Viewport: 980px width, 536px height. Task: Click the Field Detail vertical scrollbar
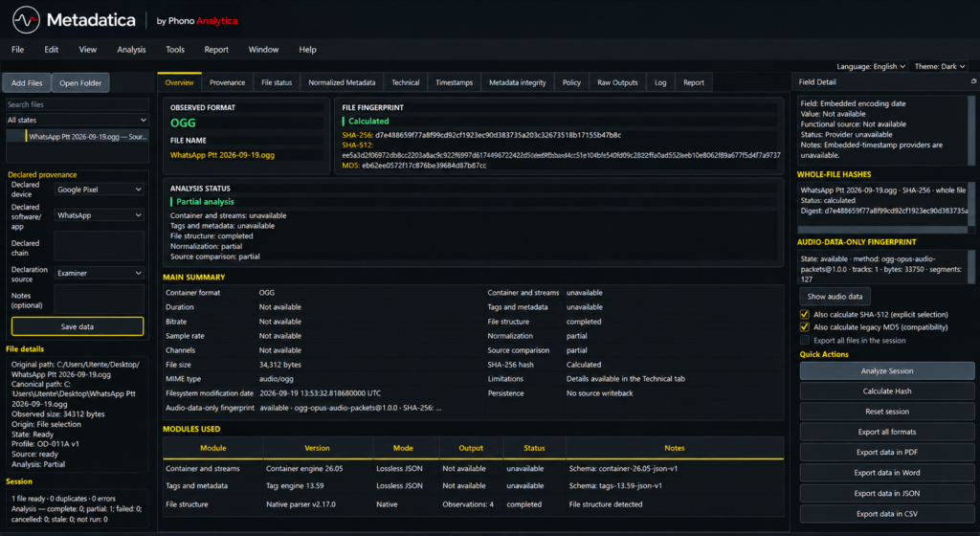click(971, 128)
